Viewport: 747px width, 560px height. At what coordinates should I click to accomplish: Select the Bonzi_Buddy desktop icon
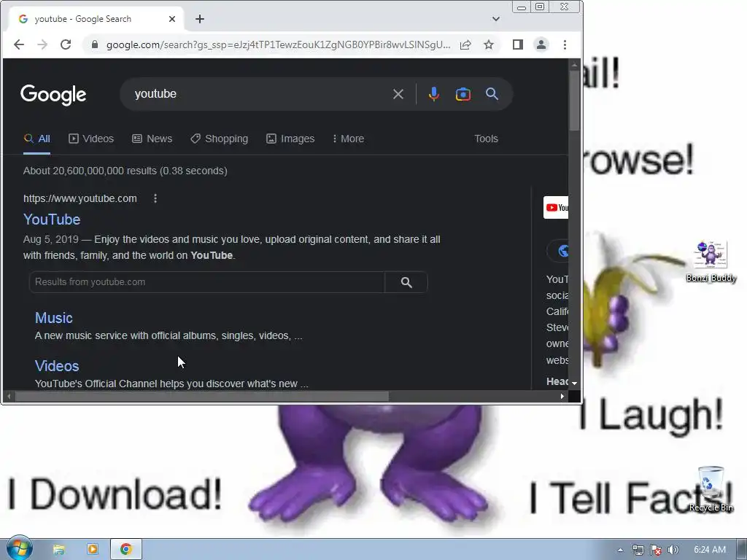tap(711, 262)
